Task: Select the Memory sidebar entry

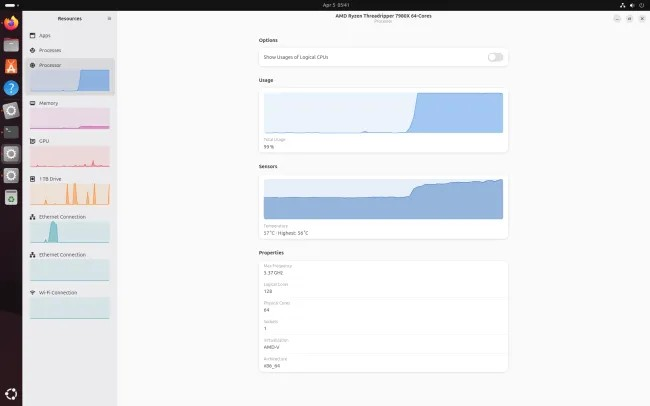Action: (48, 102)
